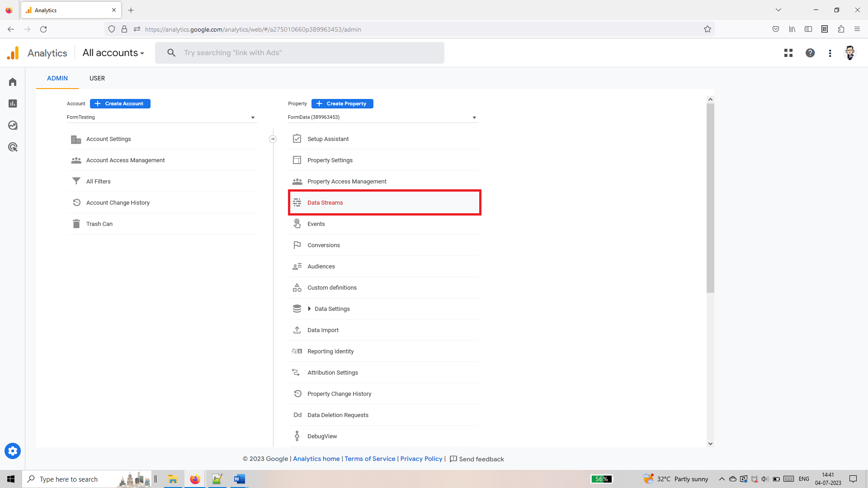
Task: Open Word from the taskbar
Action: click(x=239, y=479)
